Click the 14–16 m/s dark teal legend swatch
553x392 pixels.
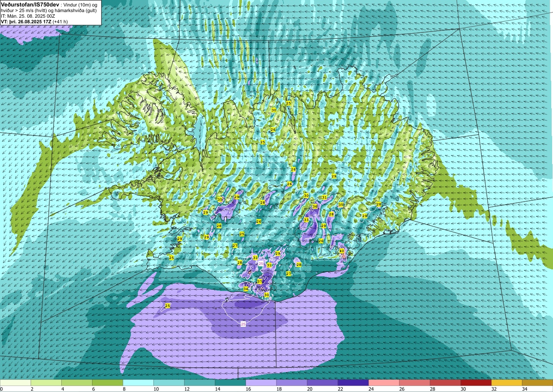pos(230,383)
